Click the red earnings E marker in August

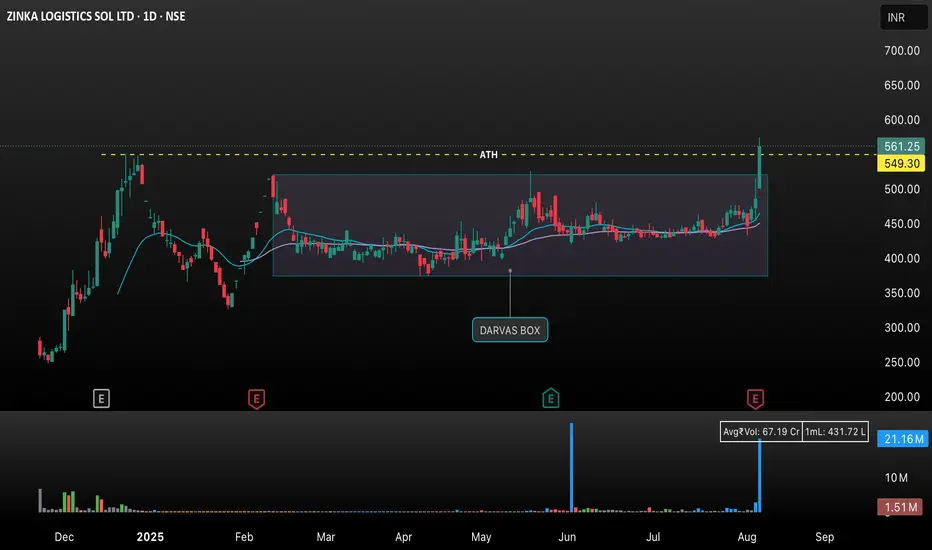click(755, 398)
